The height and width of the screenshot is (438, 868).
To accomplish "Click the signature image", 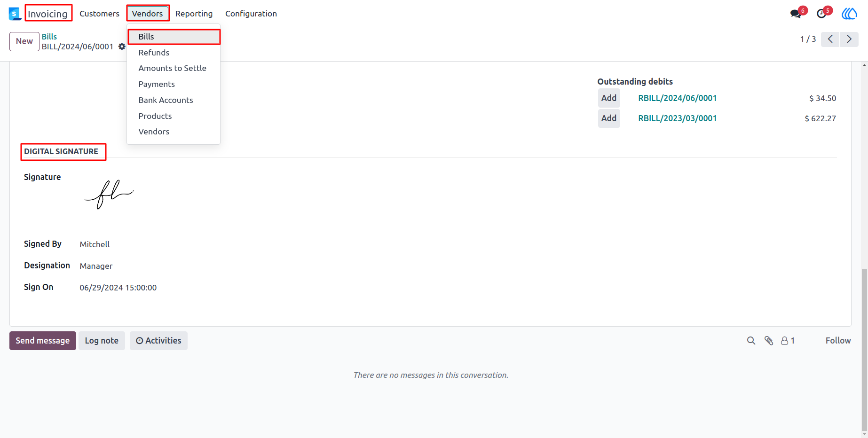I will pyautogui.click(x=109, y=194).
